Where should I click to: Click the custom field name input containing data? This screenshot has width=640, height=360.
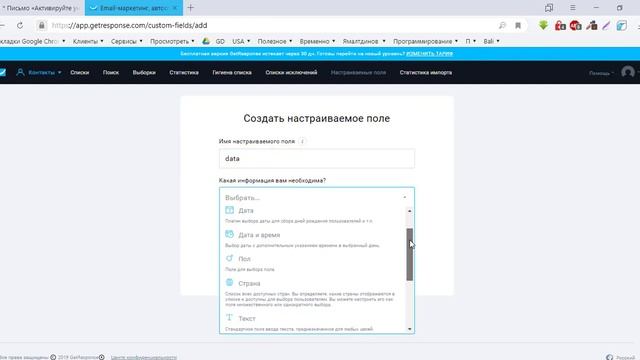coord(317,158)
